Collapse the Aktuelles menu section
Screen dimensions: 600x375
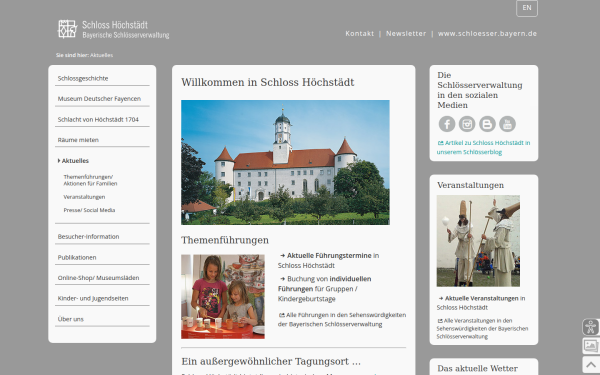pyautogui.click(x=73, y=161)
